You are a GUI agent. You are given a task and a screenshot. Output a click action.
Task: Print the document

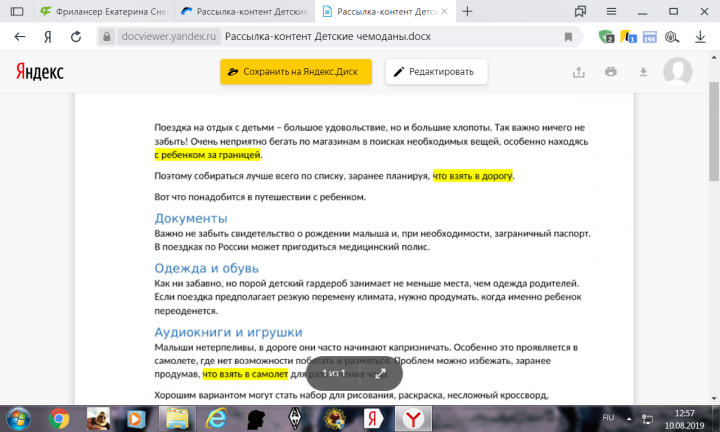click(x=611, y=72)
